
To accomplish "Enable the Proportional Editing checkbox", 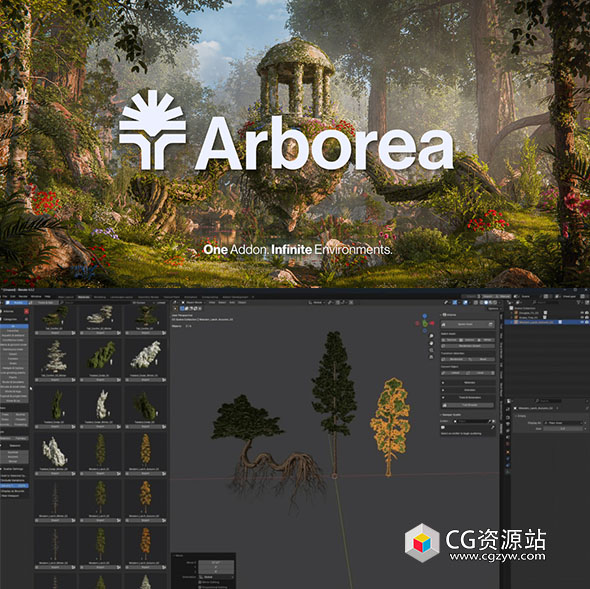I will (x=199, y=587).
